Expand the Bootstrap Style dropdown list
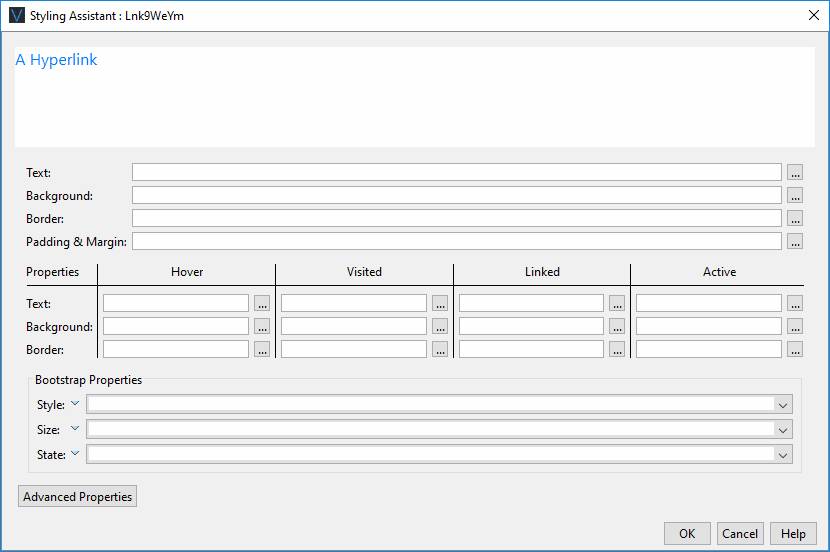The image size is (830, 552). click(x=783, y=405)
